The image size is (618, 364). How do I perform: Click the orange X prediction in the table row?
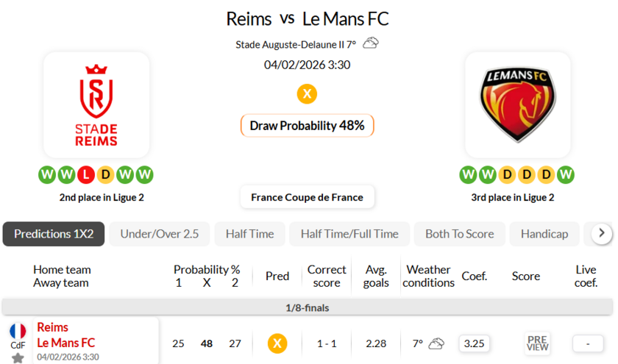(x=277, y=343)
